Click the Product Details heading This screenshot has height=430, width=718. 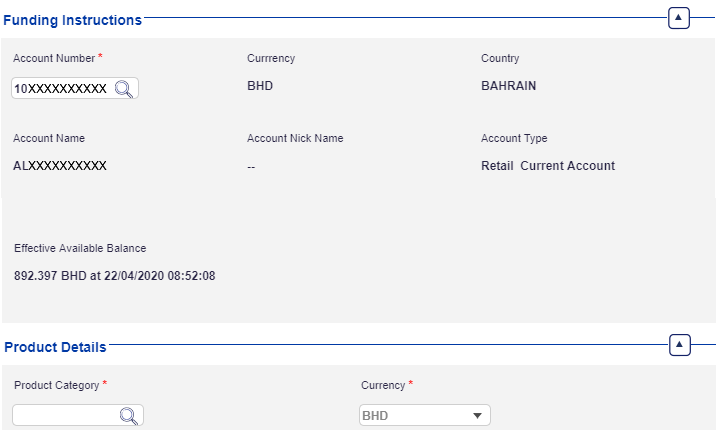55,347
